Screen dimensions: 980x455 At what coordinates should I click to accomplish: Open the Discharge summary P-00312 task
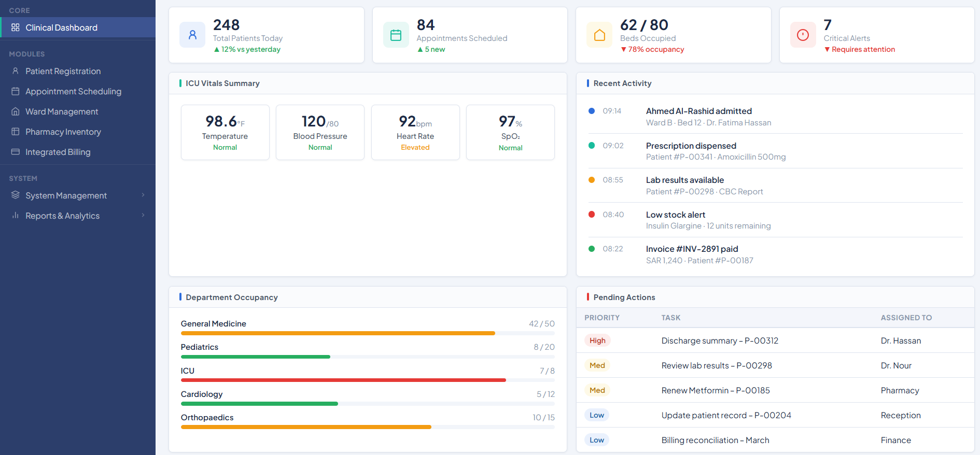tap(719, 340)
